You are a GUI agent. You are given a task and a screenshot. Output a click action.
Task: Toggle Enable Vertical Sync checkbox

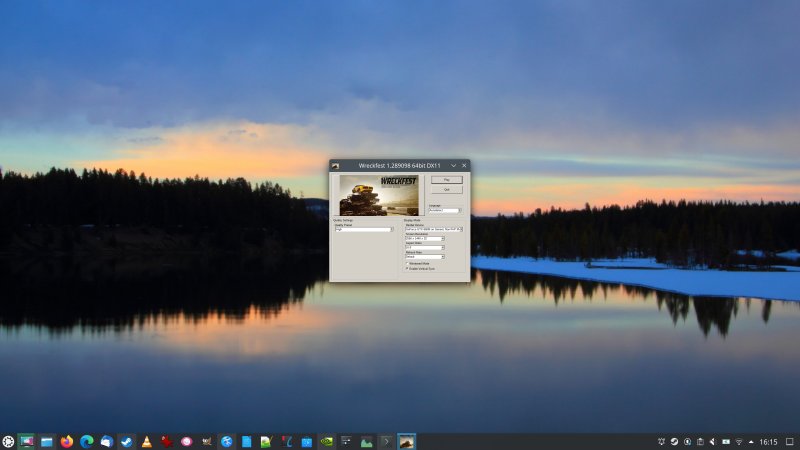(407, 269)
